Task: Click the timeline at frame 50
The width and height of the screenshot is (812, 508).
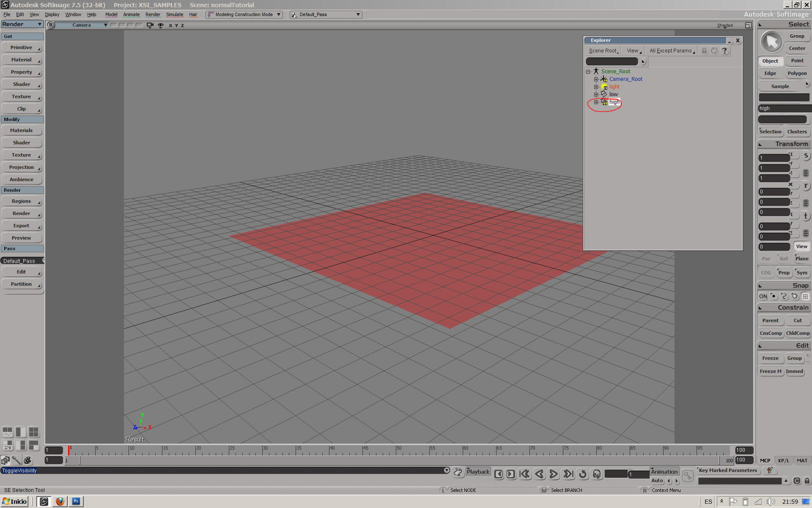Action: coord(397,451)
